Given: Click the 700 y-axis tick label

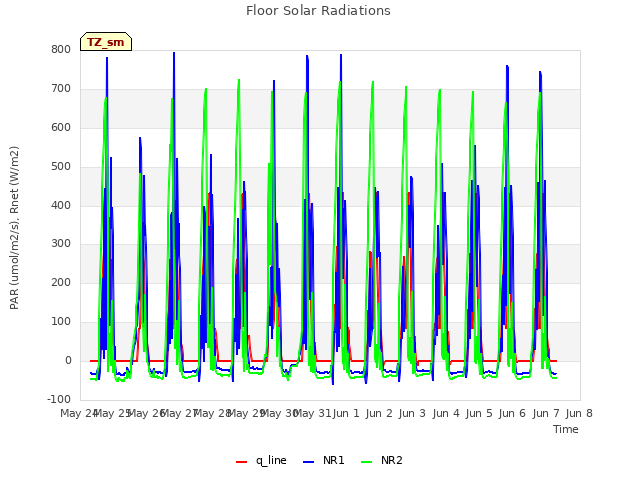Looking at the screenshot, I should click(61, 89).
